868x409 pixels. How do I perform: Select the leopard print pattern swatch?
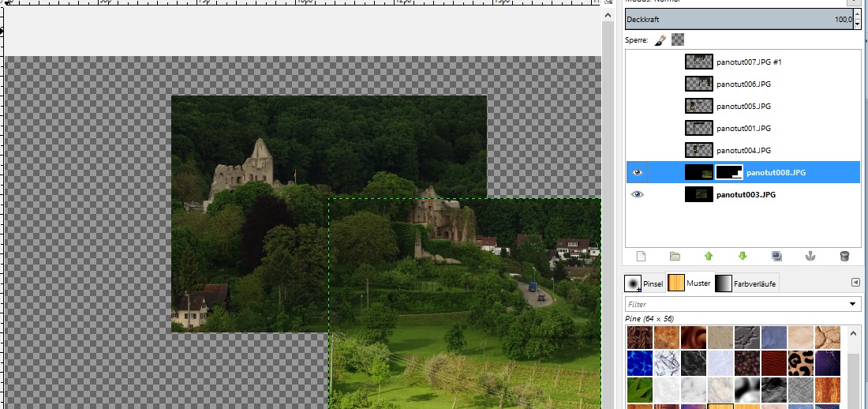point(801,364)
